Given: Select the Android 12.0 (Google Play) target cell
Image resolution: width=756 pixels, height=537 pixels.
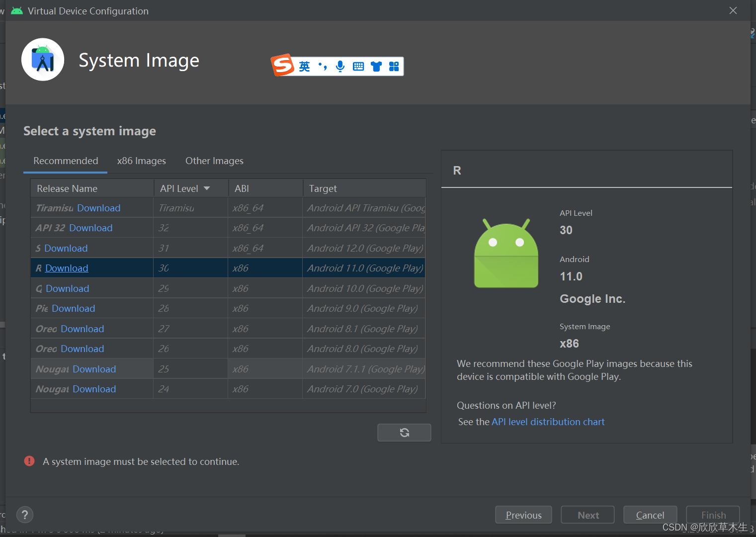Looking at the screenshot, I should click(364, 248).
